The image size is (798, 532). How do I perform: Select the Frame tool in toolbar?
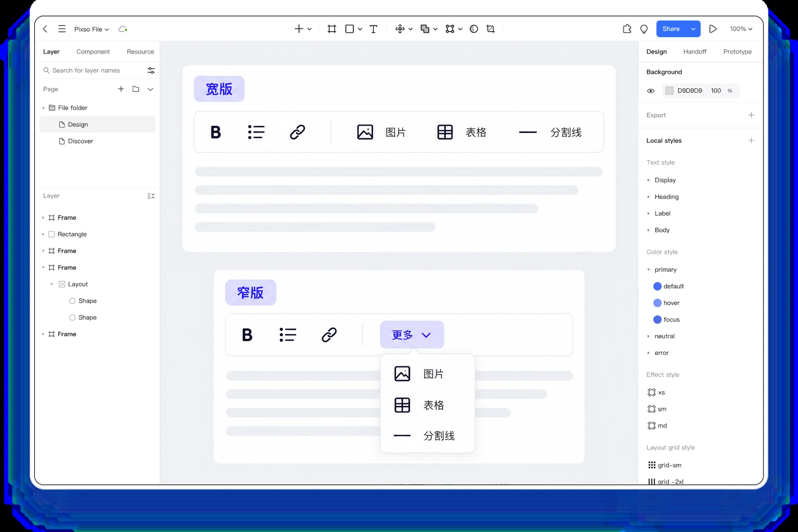pyautogui.click(x=332, y=29)
